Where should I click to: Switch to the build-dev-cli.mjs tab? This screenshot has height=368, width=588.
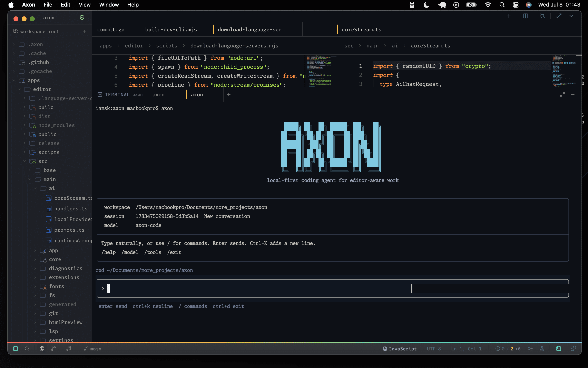(x=171, y=29)
